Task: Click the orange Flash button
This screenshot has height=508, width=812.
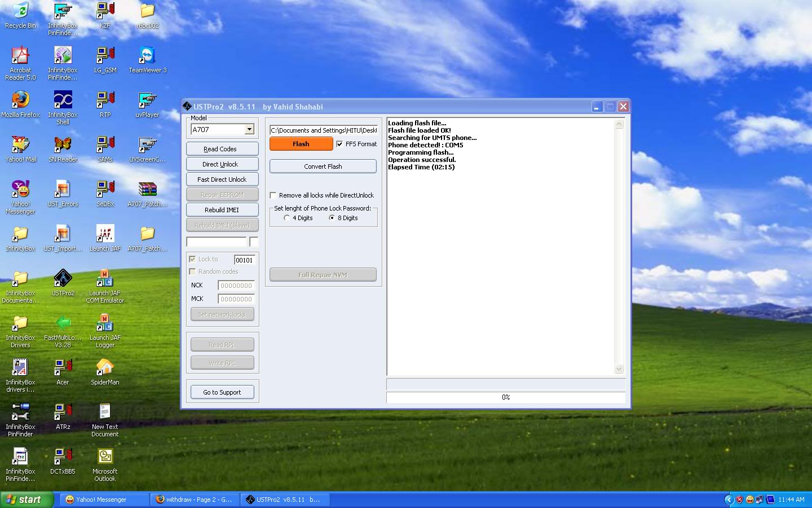Action: tap(301, 144)
